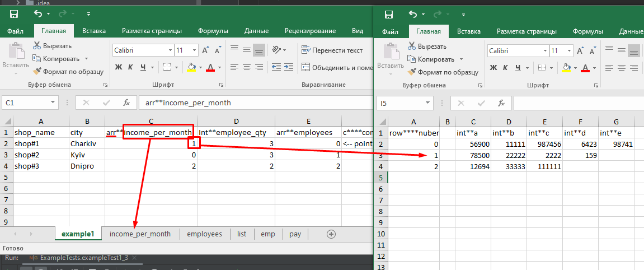Select Format Painter in right window

(x=443, y=72)
